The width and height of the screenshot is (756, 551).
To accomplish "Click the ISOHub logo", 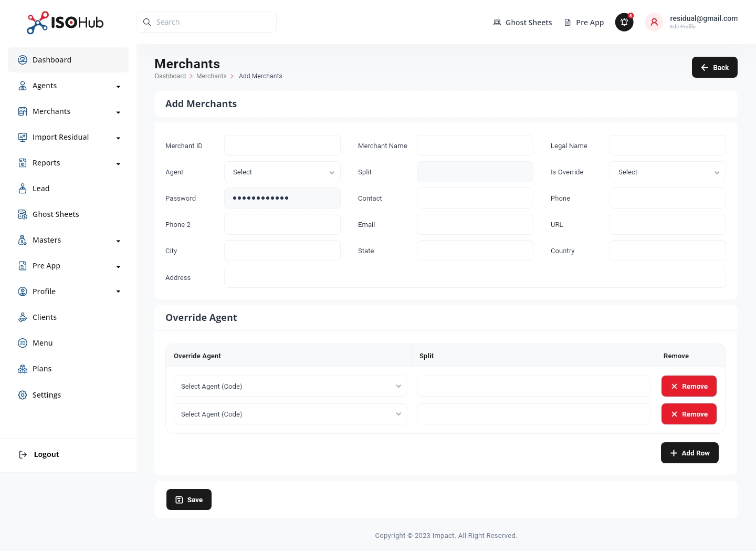I will coord(65,23).
